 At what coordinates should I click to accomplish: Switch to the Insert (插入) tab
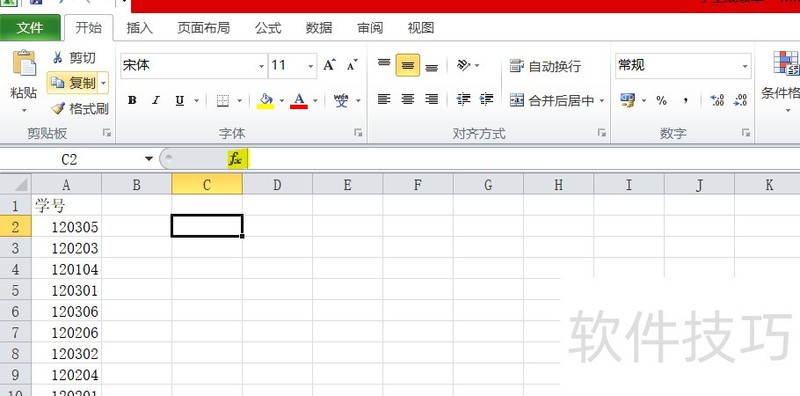click(139, 28)
